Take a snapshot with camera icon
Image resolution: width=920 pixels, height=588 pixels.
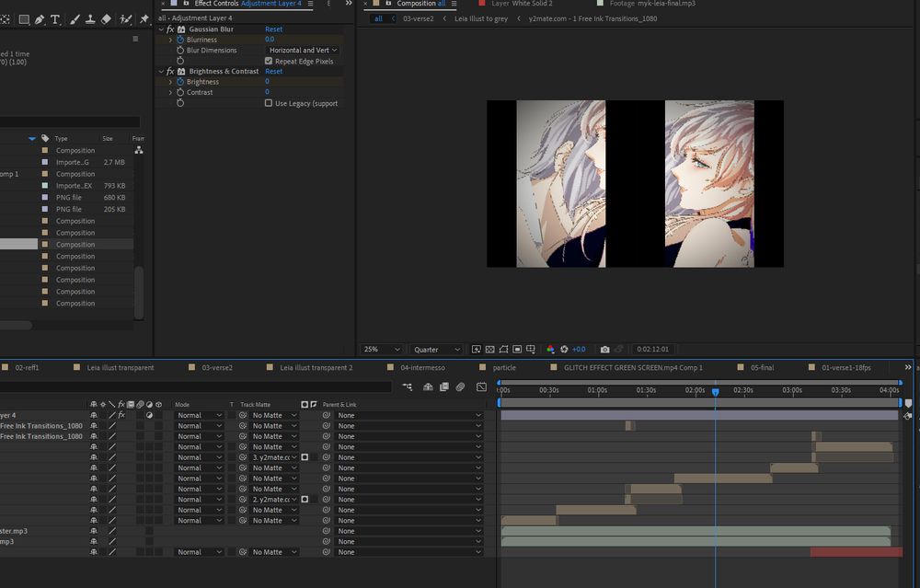604,350
